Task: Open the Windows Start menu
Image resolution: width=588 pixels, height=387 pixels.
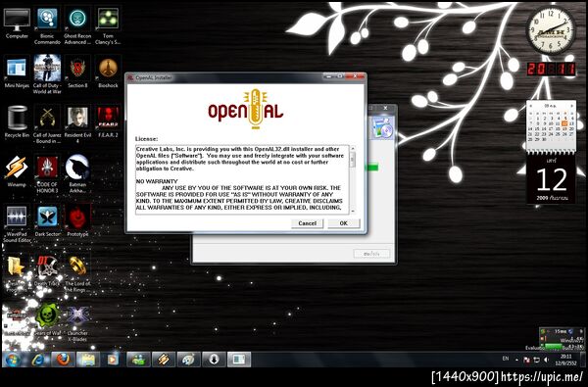Action: click(12, 360)
